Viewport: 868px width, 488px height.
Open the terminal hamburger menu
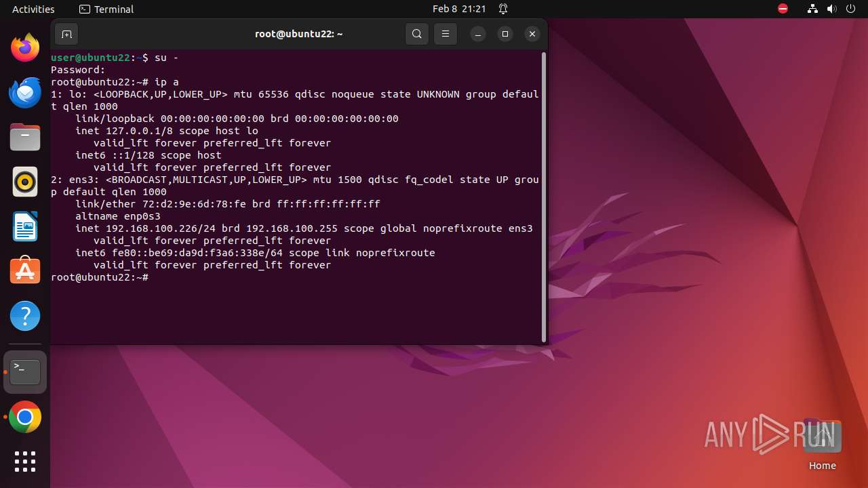point(446,34)
